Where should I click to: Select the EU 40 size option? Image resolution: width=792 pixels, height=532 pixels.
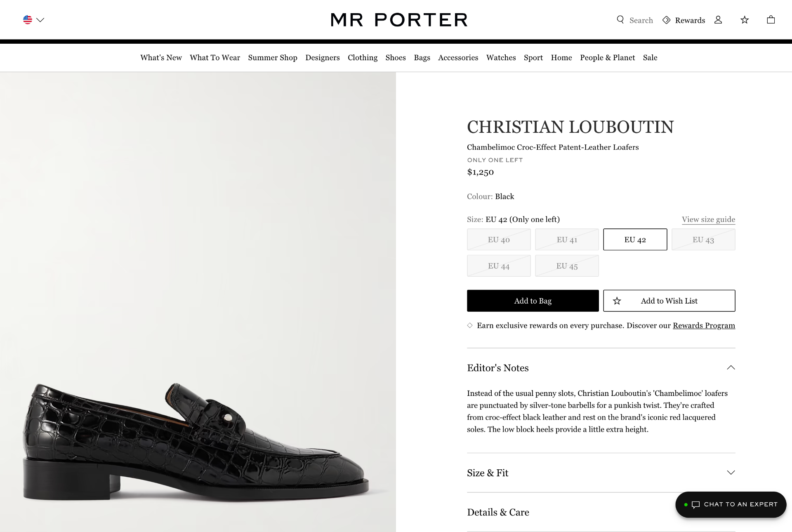(498, 239)
